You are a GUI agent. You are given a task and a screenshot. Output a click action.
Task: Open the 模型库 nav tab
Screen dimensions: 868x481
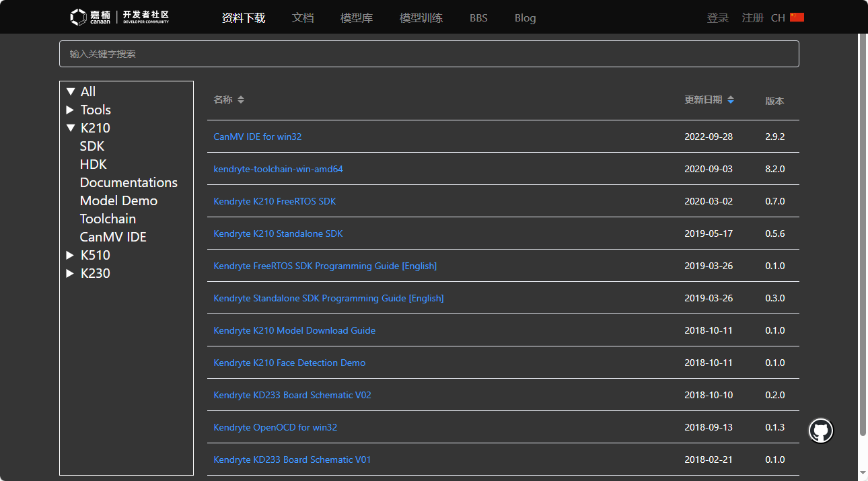pos(357,17)
